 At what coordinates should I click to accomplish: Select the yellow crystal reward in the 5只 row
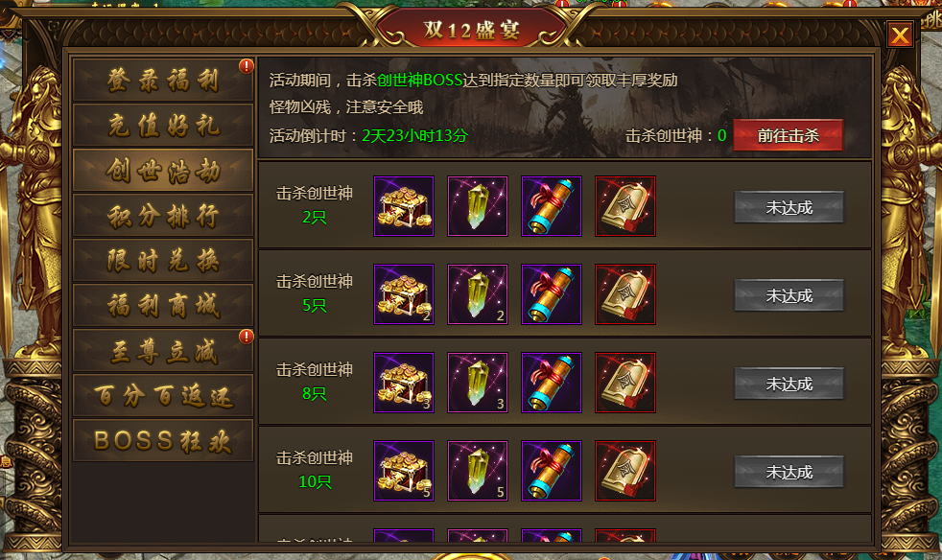point(478,294)
